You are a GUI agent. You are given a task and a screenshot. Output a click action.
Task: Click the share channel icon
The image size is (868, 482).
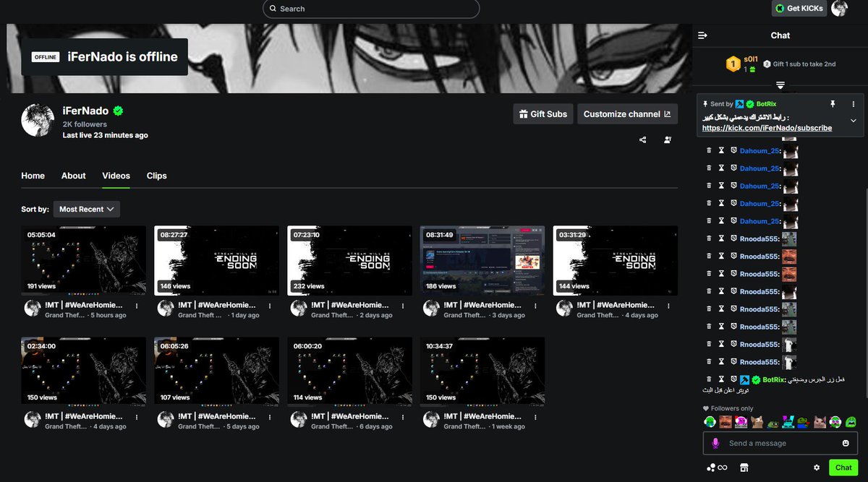[x=643, y=140]
